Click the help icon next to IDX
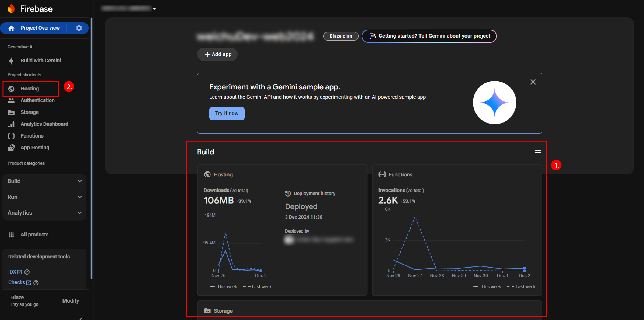Viewport: 644px width, 320px height. (x=27, y=272)
